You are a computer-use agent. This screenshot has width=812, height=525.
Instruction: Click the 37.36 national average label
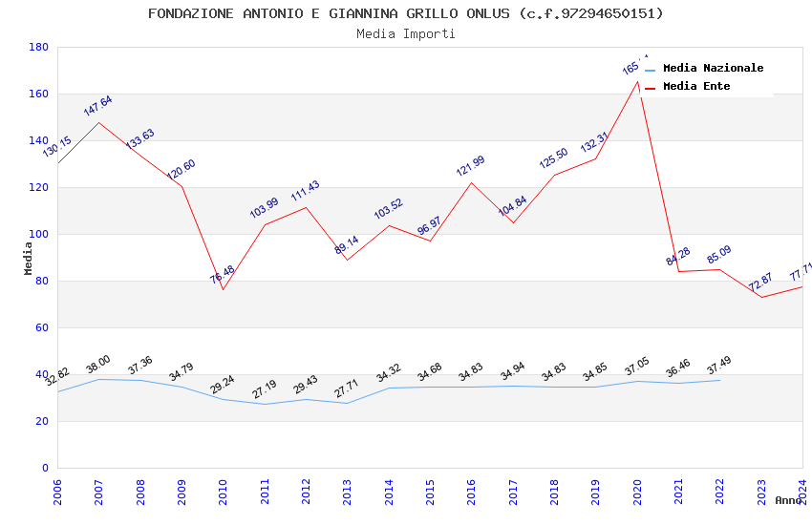pos(140,366)
